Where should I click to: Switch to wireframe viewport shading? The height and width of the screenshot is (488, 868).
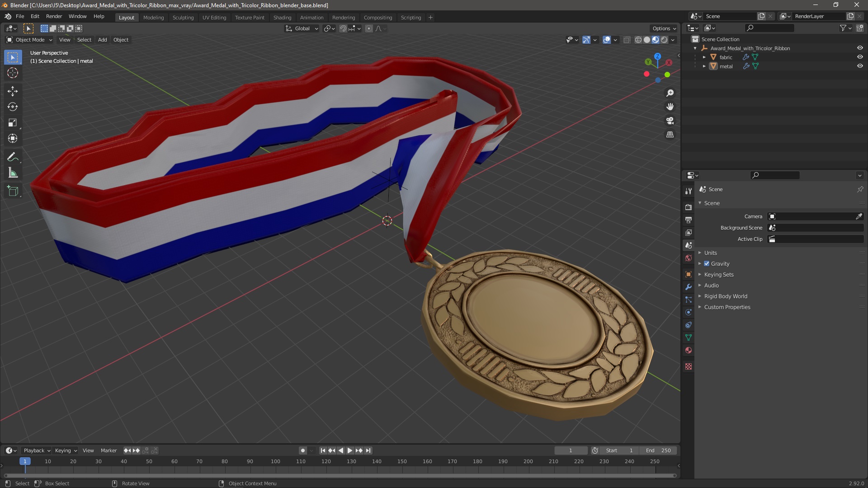[x=638, y=40]
